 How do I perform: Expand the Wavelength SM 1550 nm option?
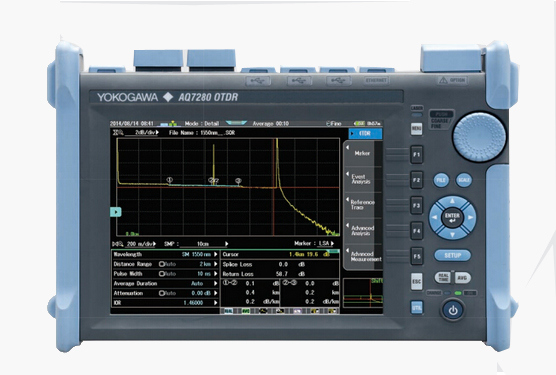coord(216,254)
